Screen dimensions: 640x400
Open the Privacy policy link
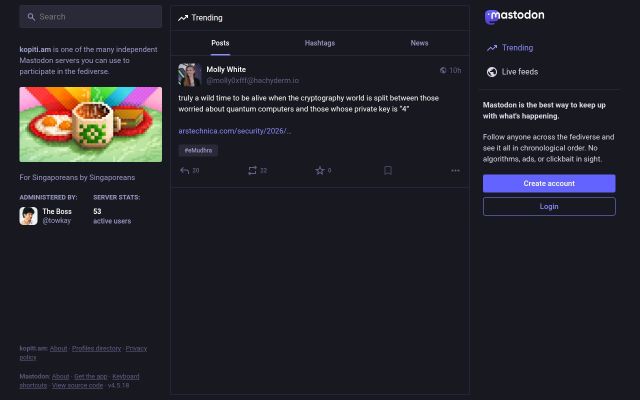136,349
